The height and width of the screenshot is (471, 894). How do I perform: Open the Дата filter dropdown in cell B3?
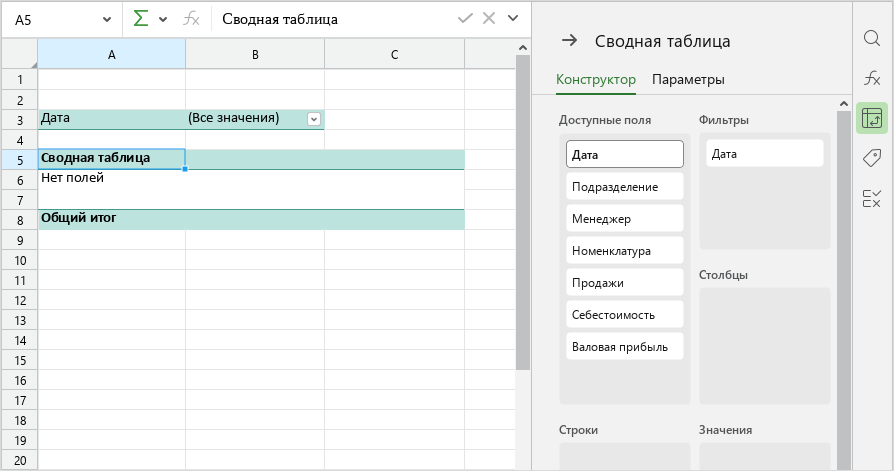[314, 119]
